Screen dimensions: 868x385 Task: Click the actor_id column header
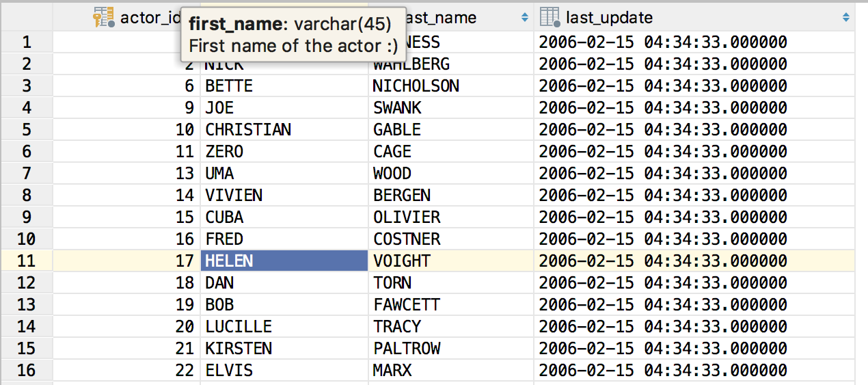click(126, 17)
